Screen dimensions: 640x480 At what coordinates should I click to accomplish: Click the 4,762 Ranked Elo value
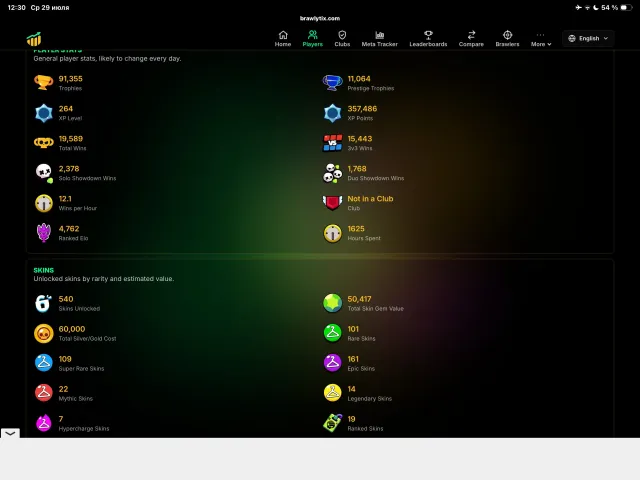pyautogui.click(x=69, y=229)
